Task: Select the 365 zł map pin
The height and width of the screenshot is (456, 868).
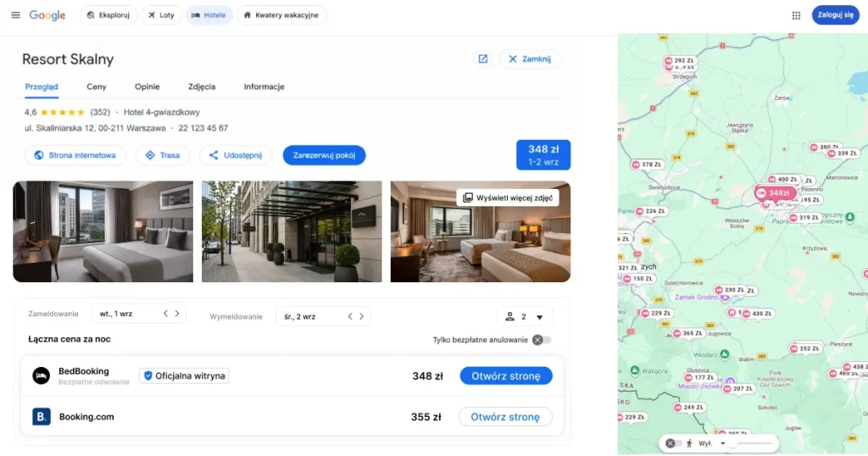Action: [x=688, y=333]
